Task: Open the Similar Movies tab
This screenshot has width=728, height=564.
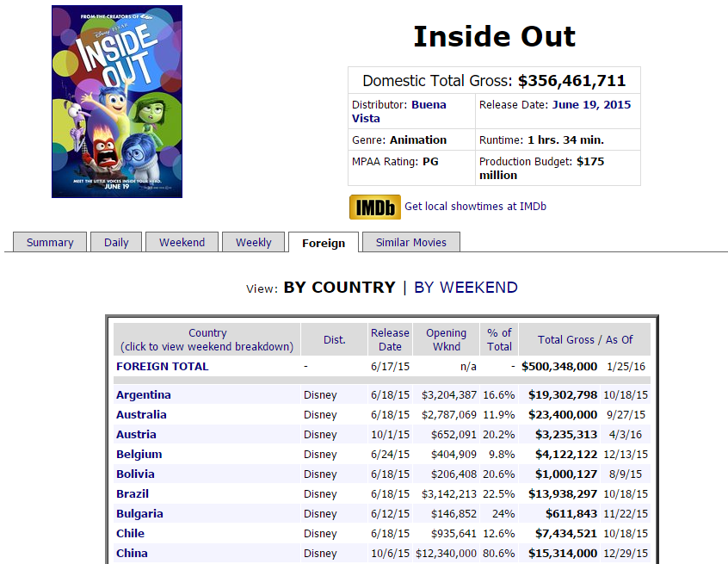Action: coord(410,242)
